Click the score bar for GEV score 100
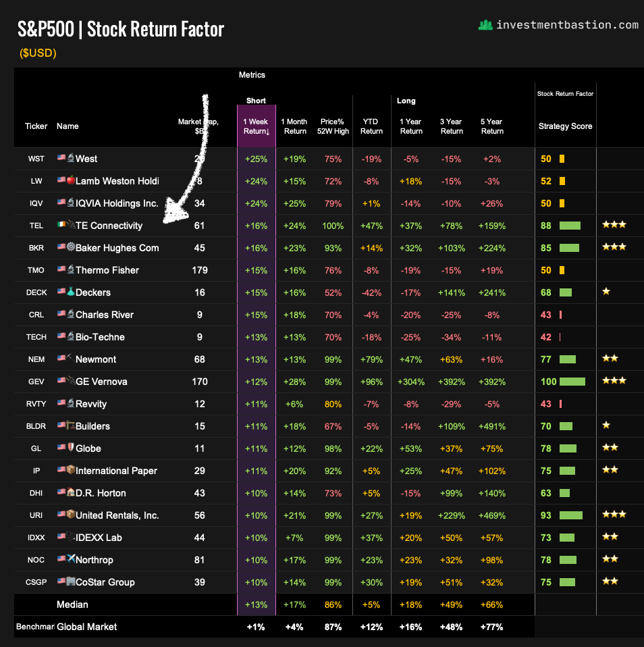Image resolution: width=644 pixels, height=647 pixels. tap(572, 382)
